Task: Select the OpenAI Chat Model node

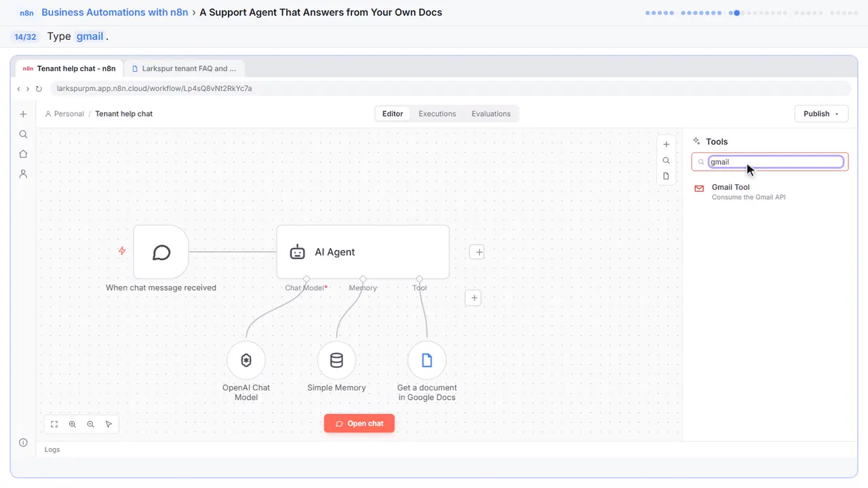Action: 246,361
